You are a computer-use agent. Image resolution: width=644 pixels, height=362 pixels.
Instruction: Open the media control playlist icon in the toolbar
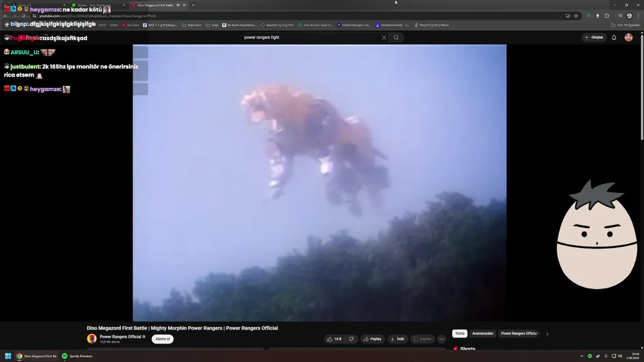[x=620, y=16]
